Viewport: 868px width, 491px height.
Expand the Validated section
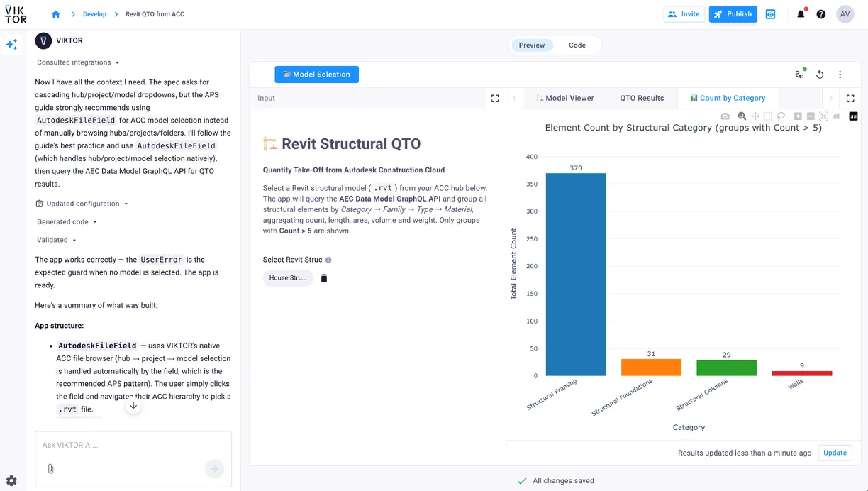point(56,241)
